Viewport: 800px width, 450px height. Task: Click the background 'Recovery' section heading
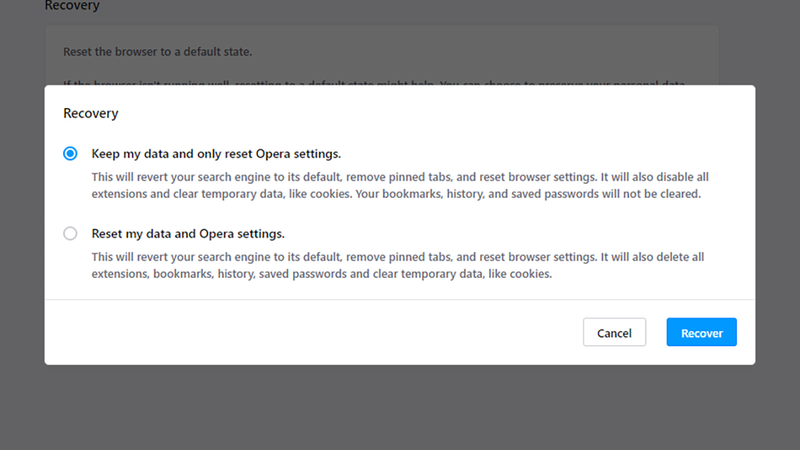pyautogui.click(x=72, y=6)
